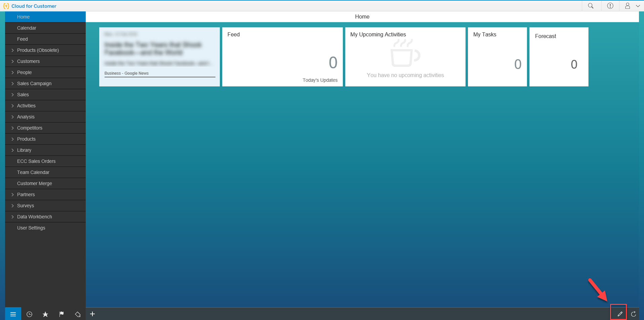Click the Data Workbench label
Viewport: 644px width, 320px height.
coord(35,217)
